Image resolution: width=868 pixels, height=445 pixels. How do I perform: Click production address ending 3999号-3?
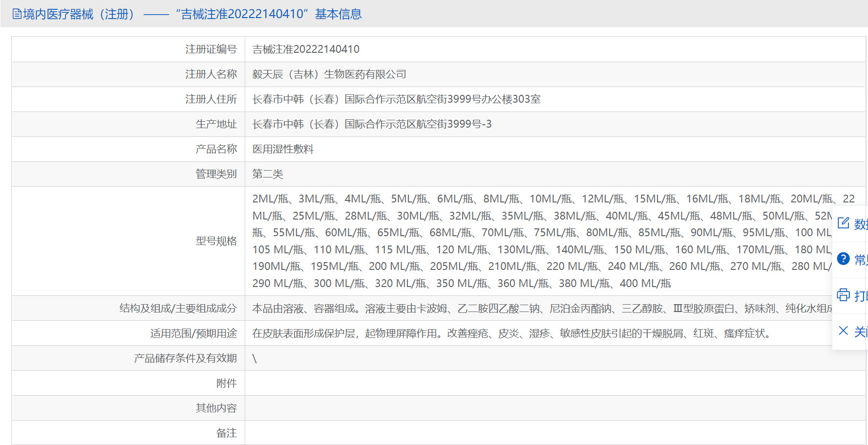pyautogui.click(x=372, y=124)
